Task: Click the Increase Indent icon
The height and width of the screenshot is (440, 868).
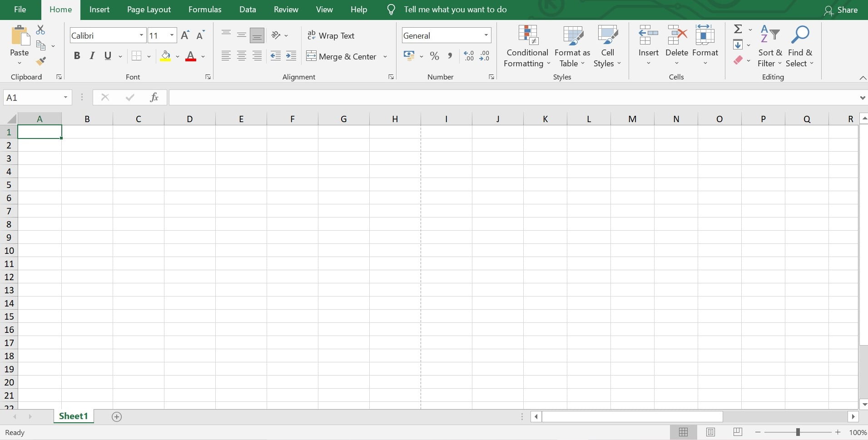Action: (291, 55)
